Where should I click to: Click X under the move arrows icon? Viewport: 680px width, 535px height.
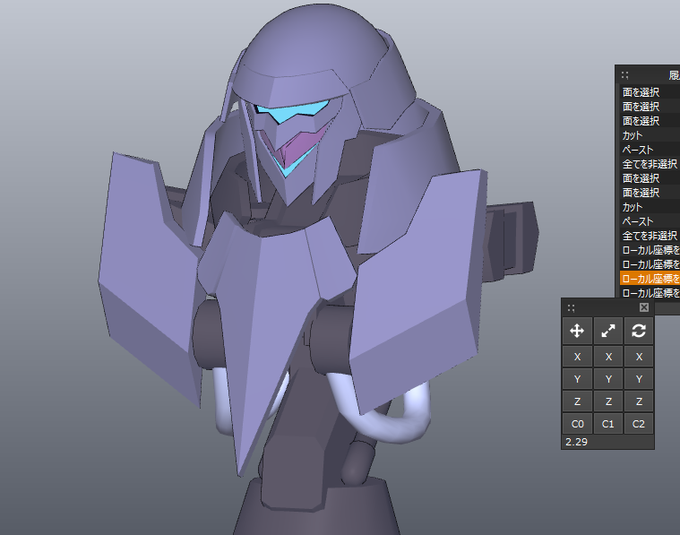[x=577, y=357]
